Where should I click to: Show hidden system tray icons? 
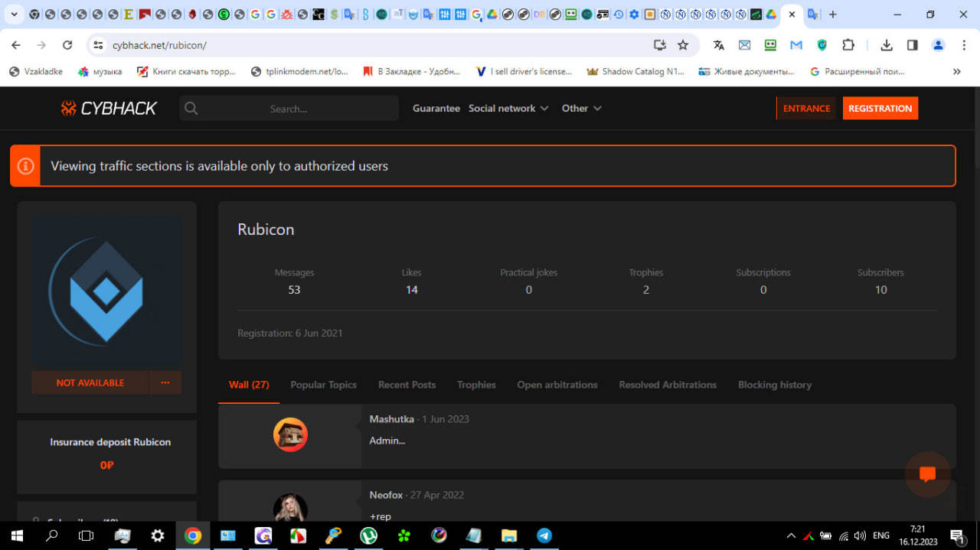point(791,535)
